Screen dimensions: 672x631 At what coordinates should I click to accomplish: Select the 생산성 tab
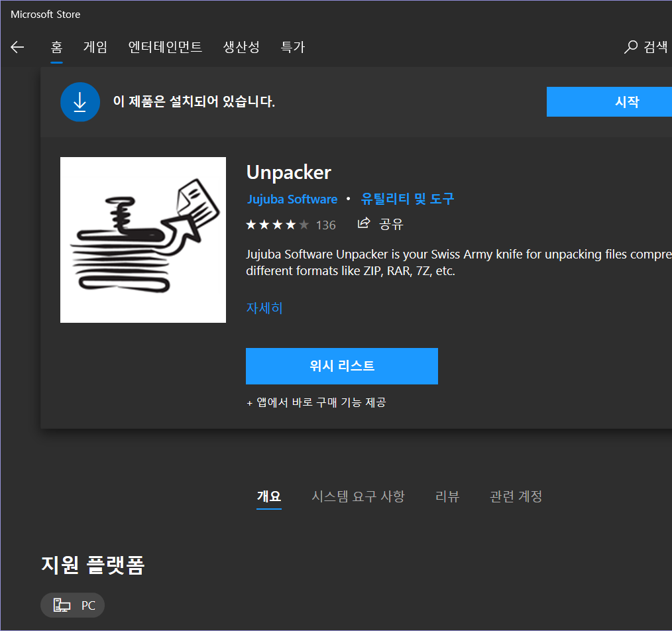tap(241, 47)
